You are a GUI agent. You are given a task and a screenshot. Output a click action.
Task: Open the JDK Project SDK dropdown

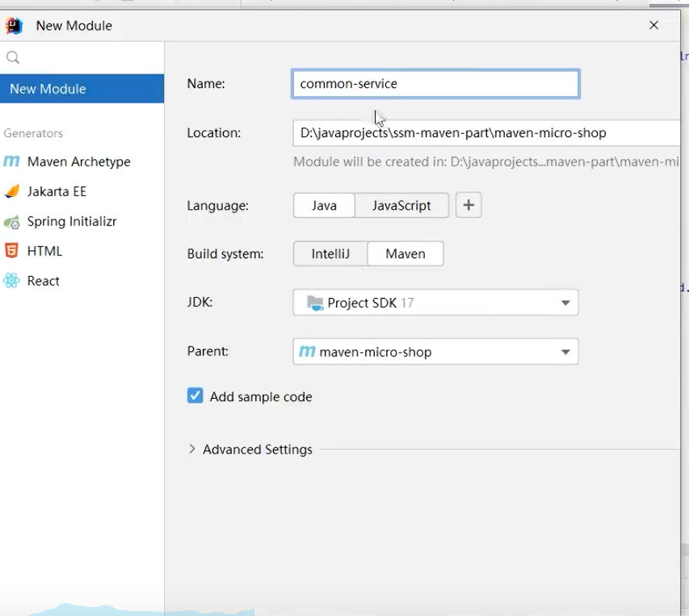(435, 303)
